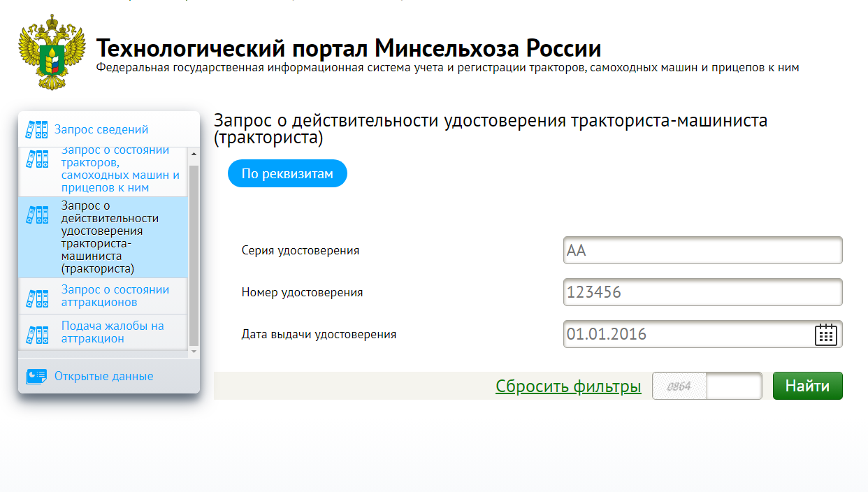Screen dimensions: 868x492
Task: Focus the Номер удостоверения input field
Action: (702, 292)
